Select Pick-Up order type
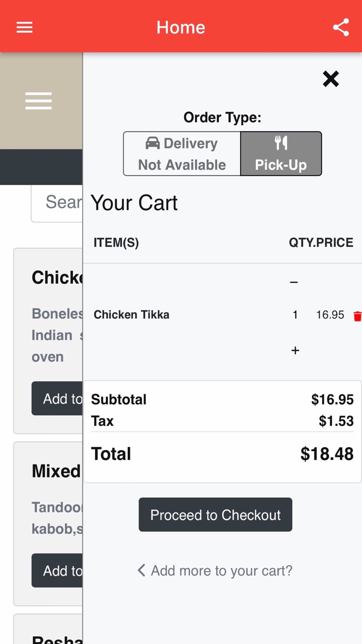Image resolution: width=362 pixels, height=644 pixels. tap(281, 154)
